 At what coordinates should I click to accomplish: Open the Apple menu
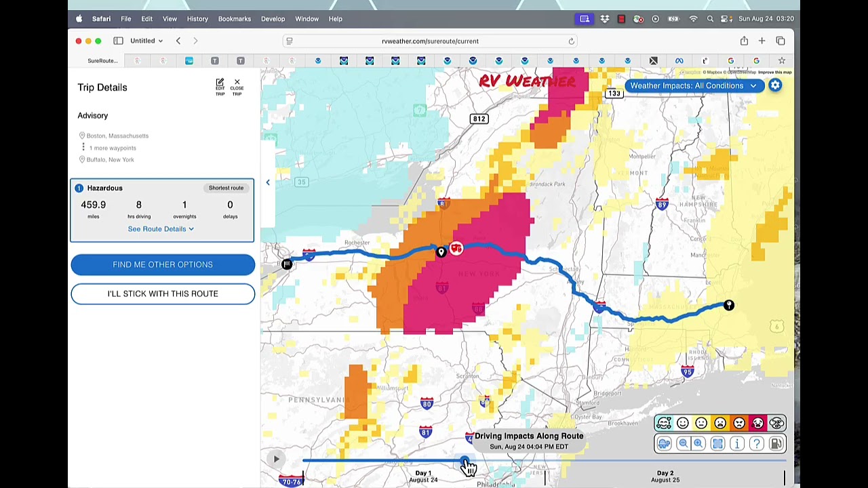pos(79,19)
